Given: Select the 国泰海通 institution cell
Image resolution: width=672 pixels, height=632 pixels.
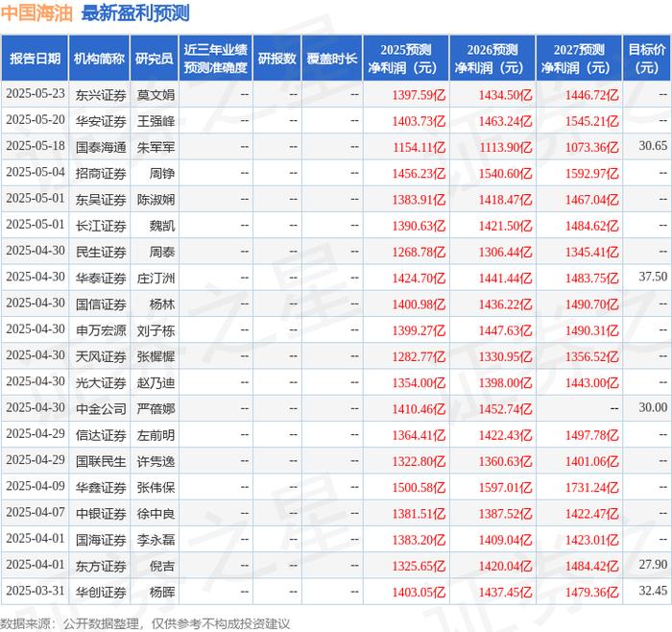Looking at the screenshot, I should [101, 147].
